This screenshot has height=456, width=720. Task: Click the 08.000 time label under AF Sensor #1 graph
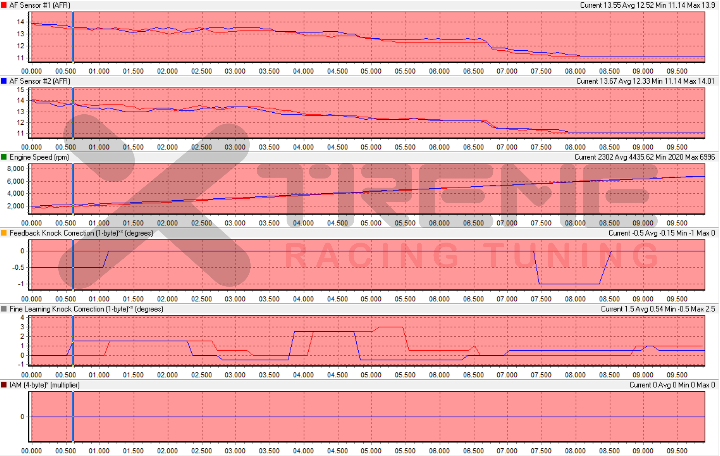pyautogui.click(x=575, y=71)
